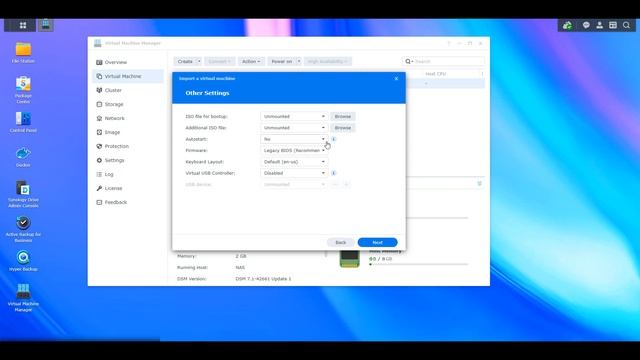Viewport: 640px width, 360px height.
Task: Close the Import a virtual machine dialog
Action: (x=396, y=78)
